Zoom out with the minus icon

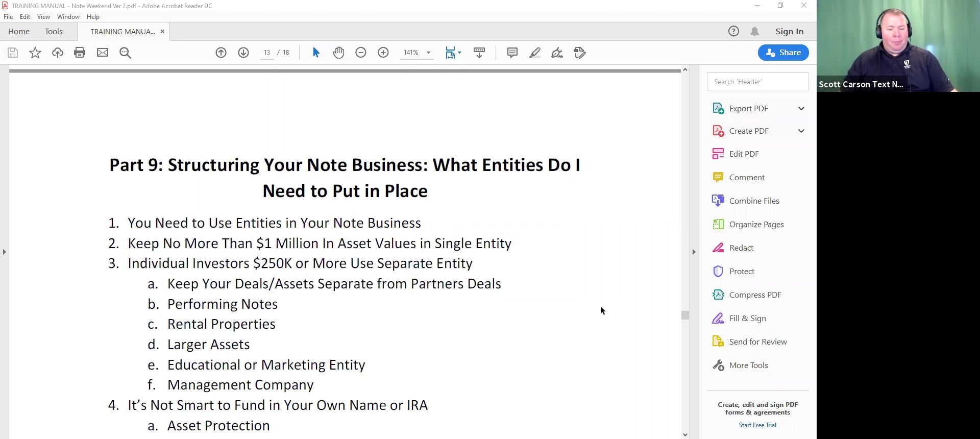point(361,53)
